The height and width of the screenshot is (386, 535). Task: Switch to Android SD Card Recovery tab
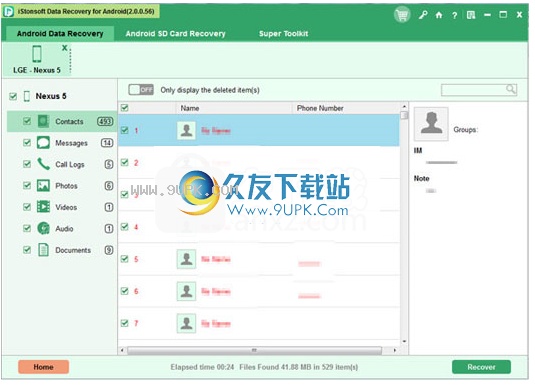click(x=175, y=33)
